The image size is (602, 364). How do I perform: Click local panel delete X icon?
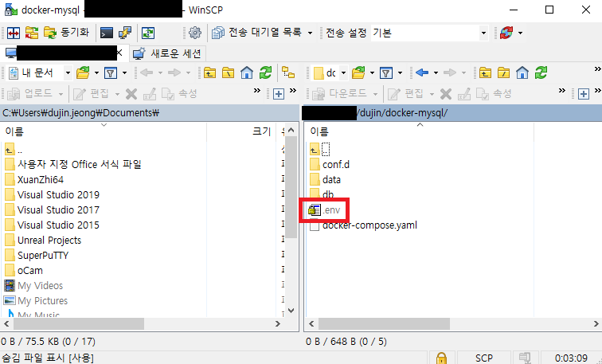tap(131, 94)
